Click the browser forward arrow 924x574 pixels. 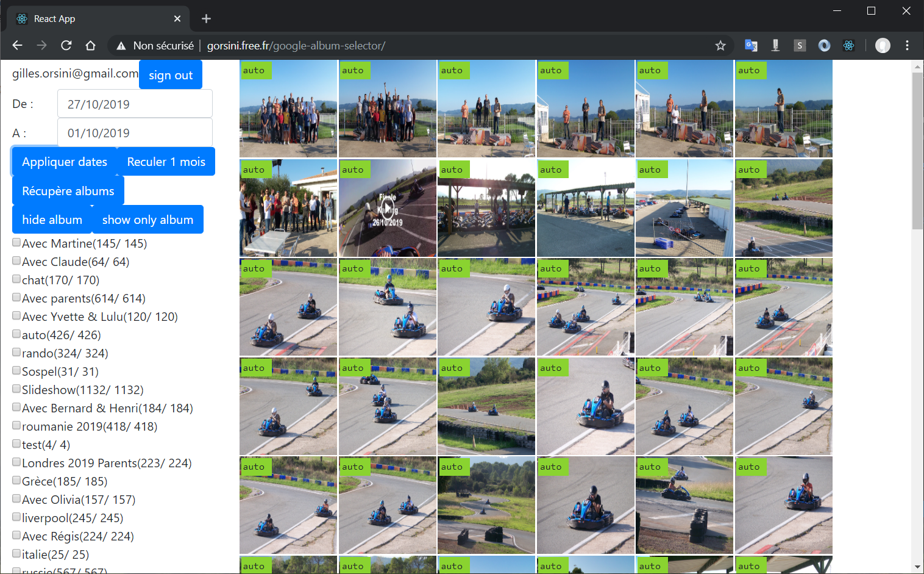click(41, 46)
